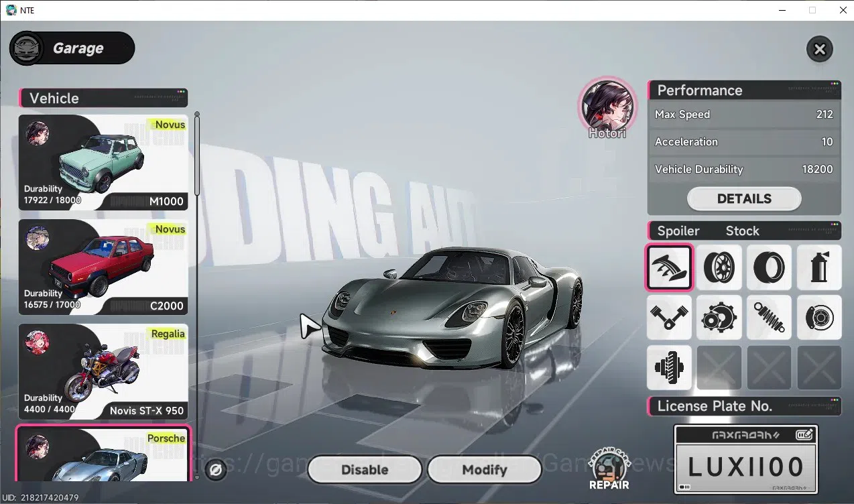The height and width of the screenshot is (504, 854).
Task: Click the slashed circle icon beside Disable
Action: click(x=215, y=470)
